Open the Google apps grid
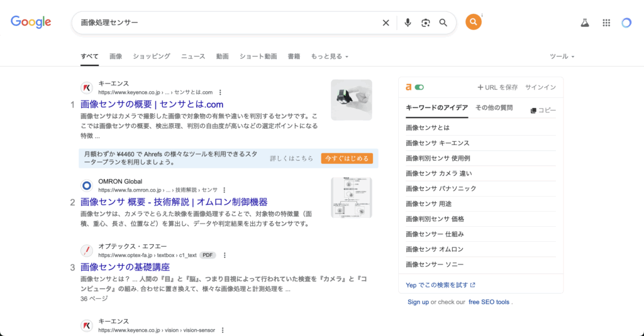644x336 pixels. pyautogui.click(x=606, y=23)
